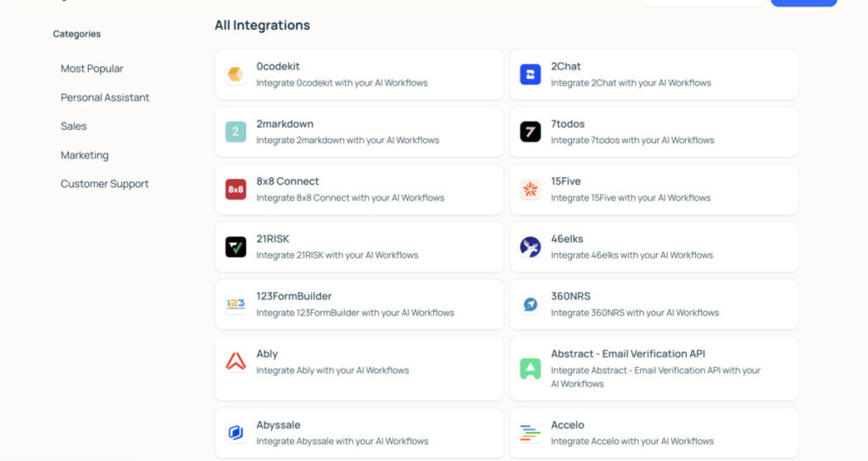This screenshot has height=461, width=868.
Task: Select the Most Popular category
Action: click(92, 69)
